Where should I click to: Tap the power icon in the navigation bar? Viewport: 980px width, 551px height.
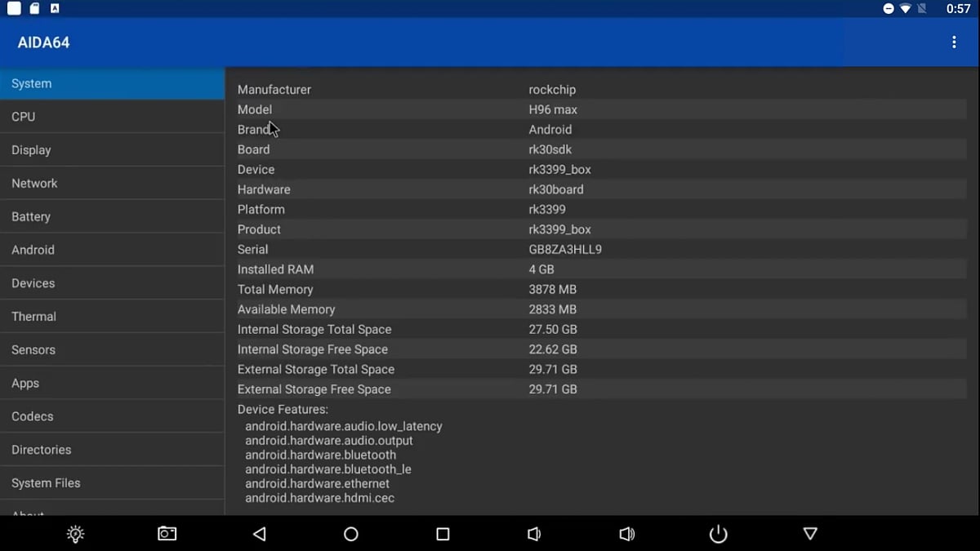click(x=718, y=534)
